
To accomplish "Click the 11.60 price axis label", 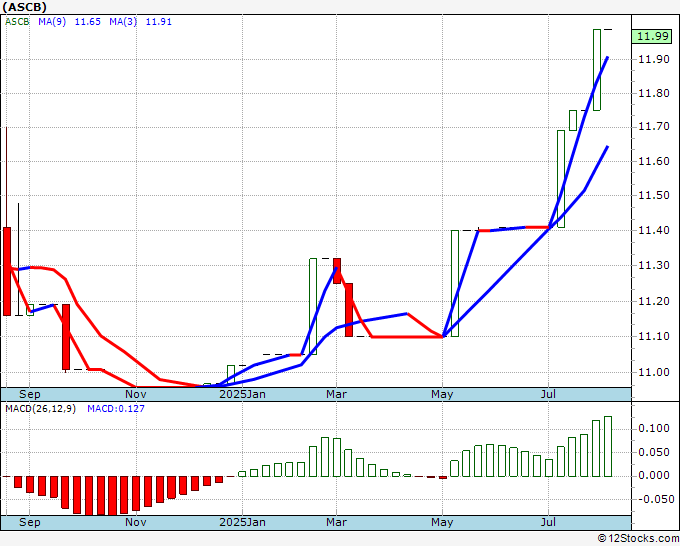I will tap(654, 161).
